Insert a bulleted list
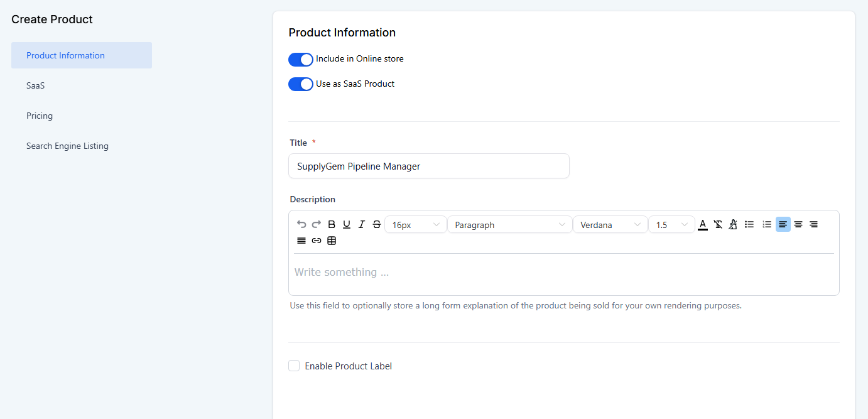868x419 pixels. (x=749, y=224)
